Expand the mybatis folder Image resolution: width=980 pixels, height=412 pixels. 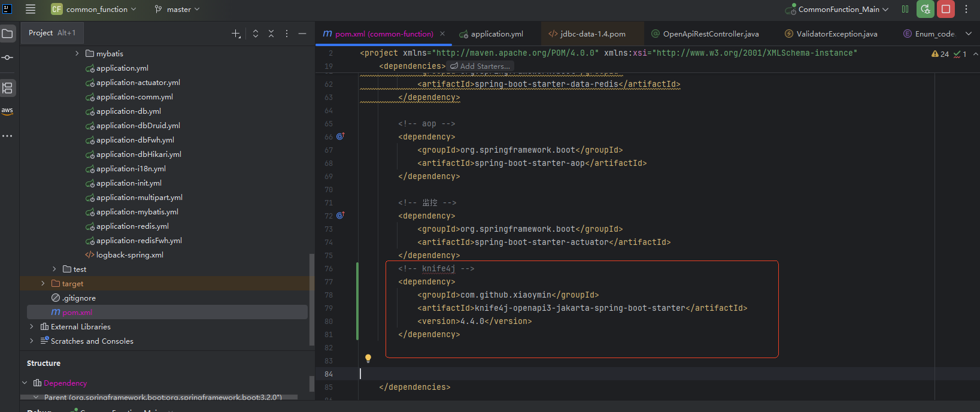(x=77, y=53)
